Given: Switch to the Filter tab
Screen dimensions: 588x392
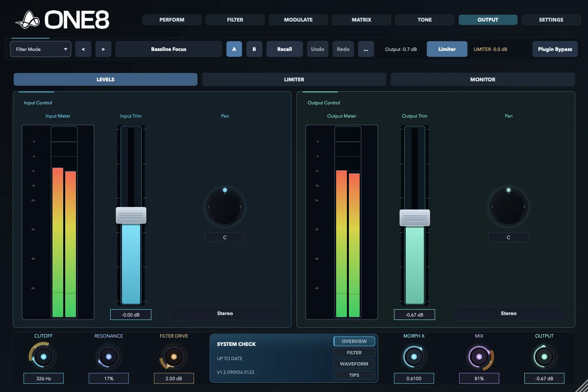Looking at the screenshot, I should click(235, 20).
